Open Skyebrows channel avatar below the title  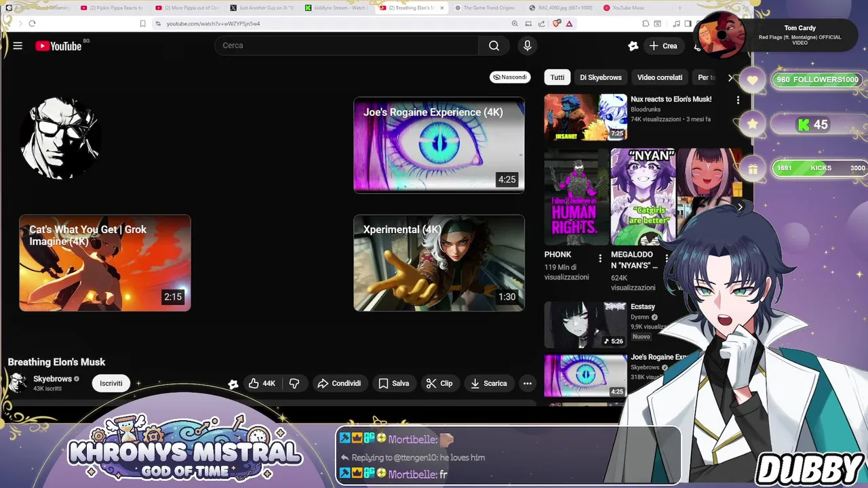(x=18, y=383)
